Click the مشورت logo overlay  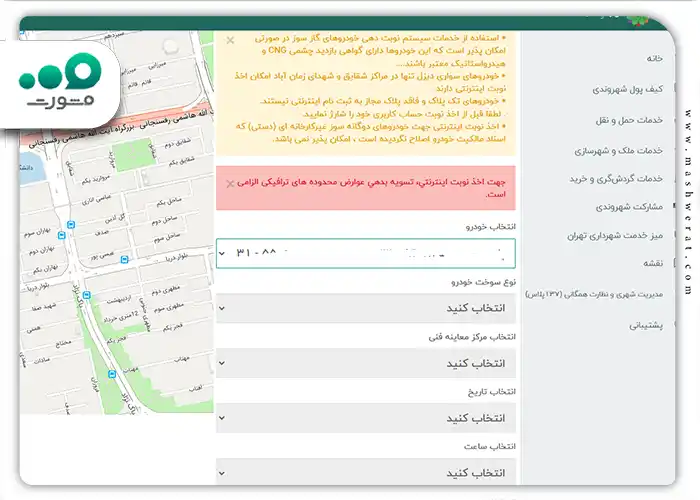click(x=60, y=83)
